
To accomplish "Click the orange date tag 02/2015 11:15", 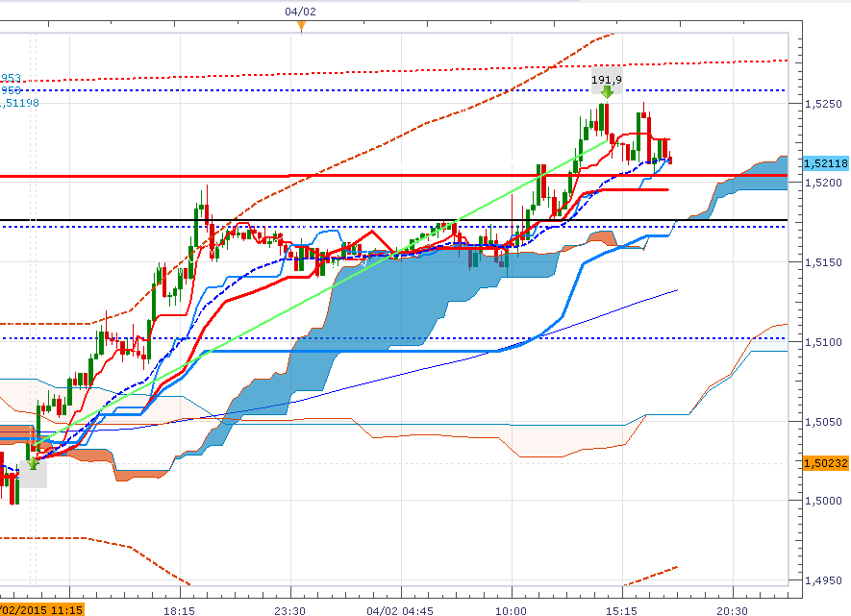I will click(x=41, y=610).
